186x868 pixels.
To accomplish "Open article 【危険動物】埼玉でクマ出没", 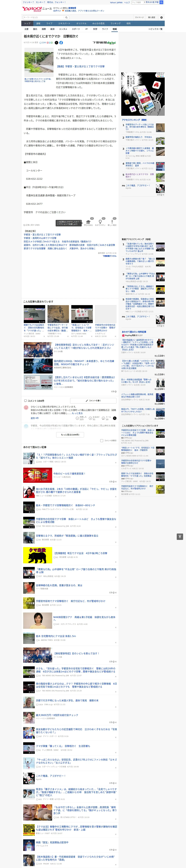I will pyautogui.click(x=80, y=553).
